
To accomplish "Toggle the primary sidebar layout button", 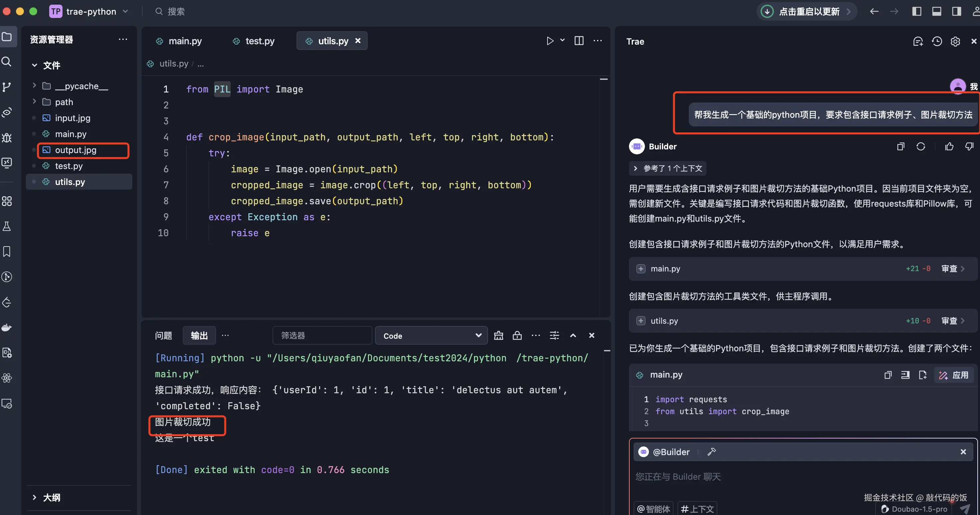I will click(917, 11).
